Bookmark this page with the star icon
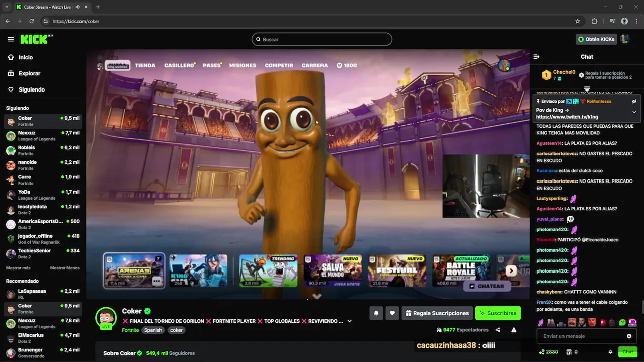644x362 pixels. pyautogui.click(x=578, y=21)
